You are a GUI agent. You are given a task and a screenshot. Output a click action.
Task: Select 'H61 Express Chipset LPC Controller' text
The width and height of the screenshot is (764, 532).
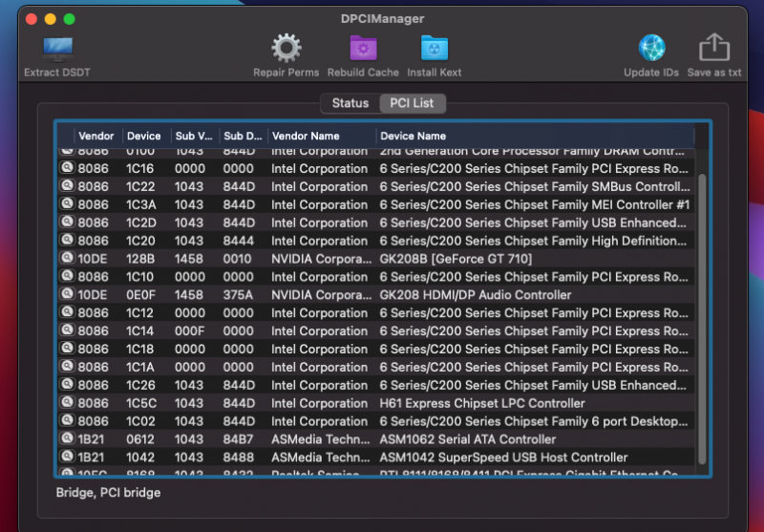(482, 403)
